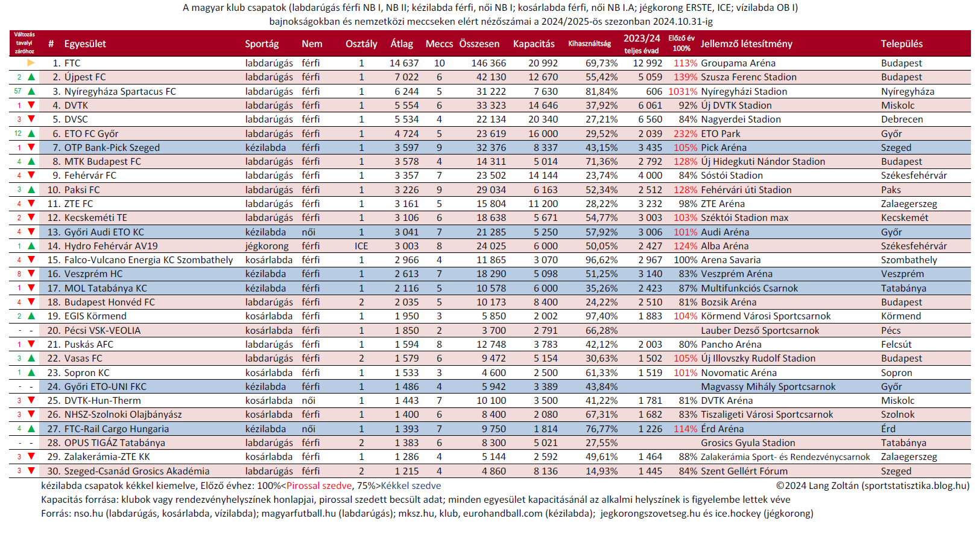
Task: Select the 146 366 total attendance value
Action: tap(488, 63)
